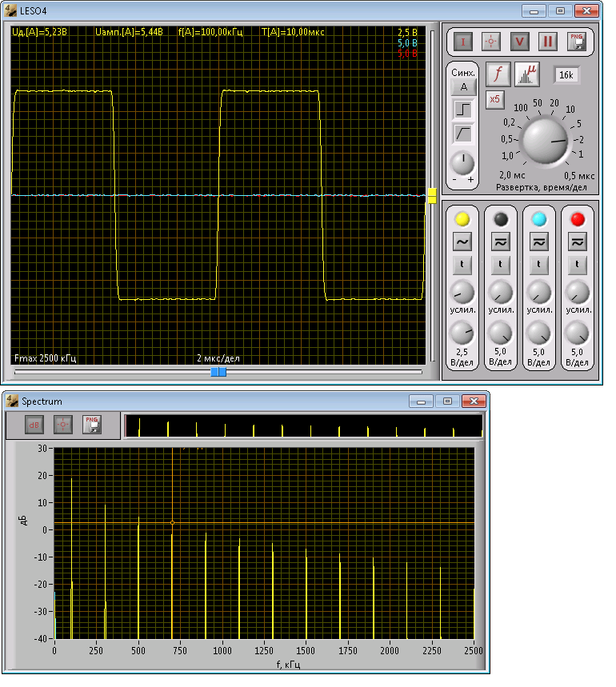Minimize the Spectrum window
The height and width of the screenshot is (687, 616).
tap(421, 401)
